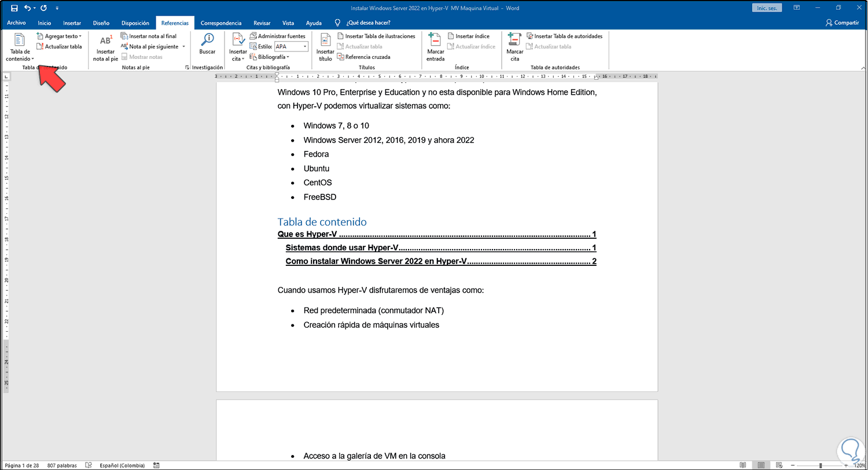Click Insertar nota al final

tap(149, 36)
